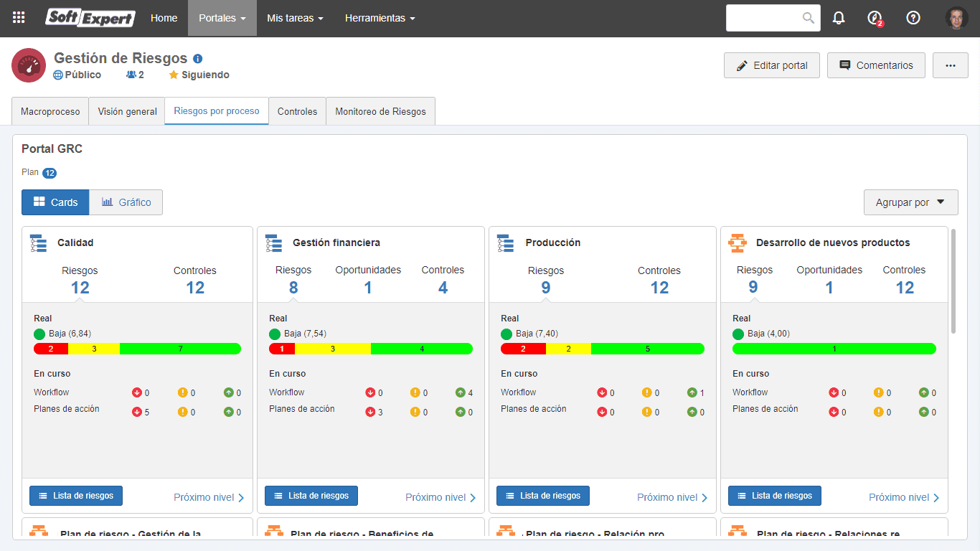Expand the Agrupar por dropdown

(x=911, y=202)
